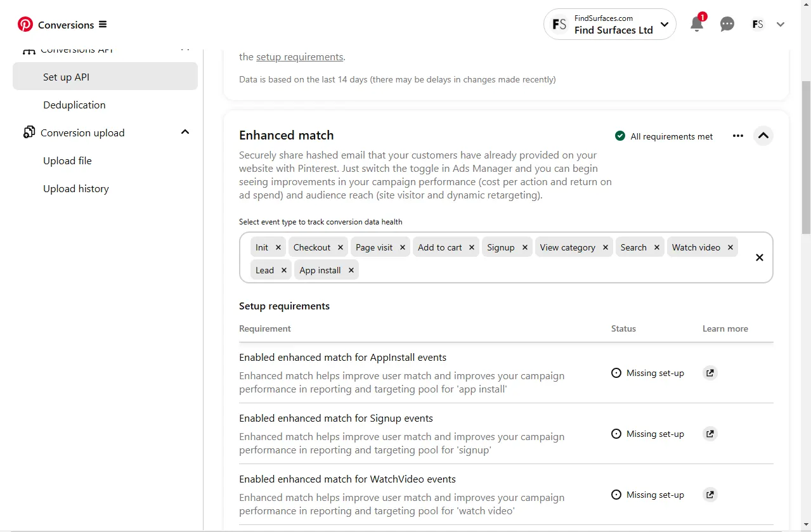Open the Find Surfaces Ltd account switcher

pyautogui.click(x=610, y=24)
